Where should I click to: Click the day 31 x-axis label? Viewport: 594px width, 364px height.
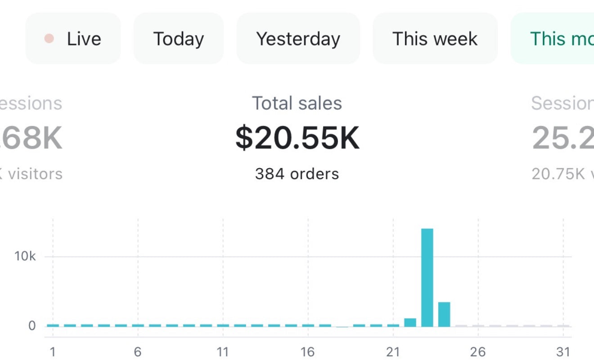click(x=563, y=352)
